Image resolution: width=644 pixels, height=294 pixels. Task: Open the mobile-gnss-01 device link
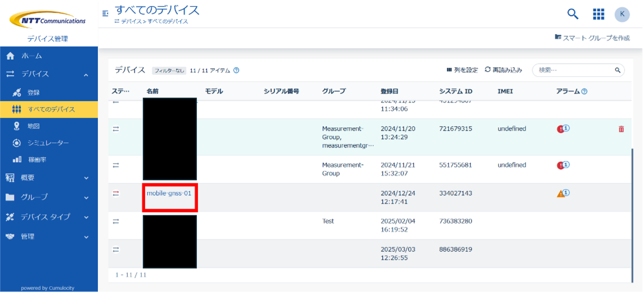(169, 194)
